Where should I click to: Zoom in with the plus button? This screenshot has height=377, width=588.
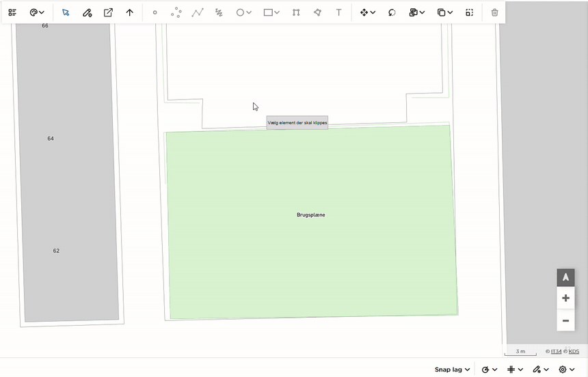(565, 298)
